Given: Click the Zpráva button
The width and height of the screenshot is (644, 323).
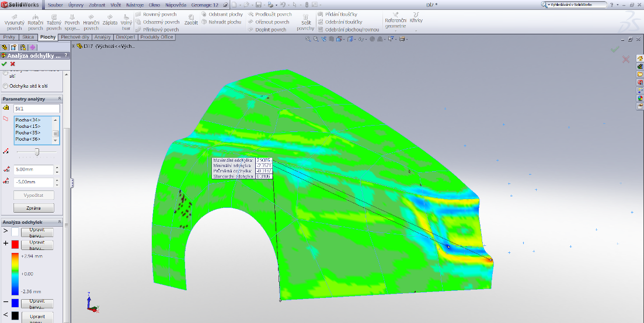Looking at the screenshot, I should [x=34, y=208].
